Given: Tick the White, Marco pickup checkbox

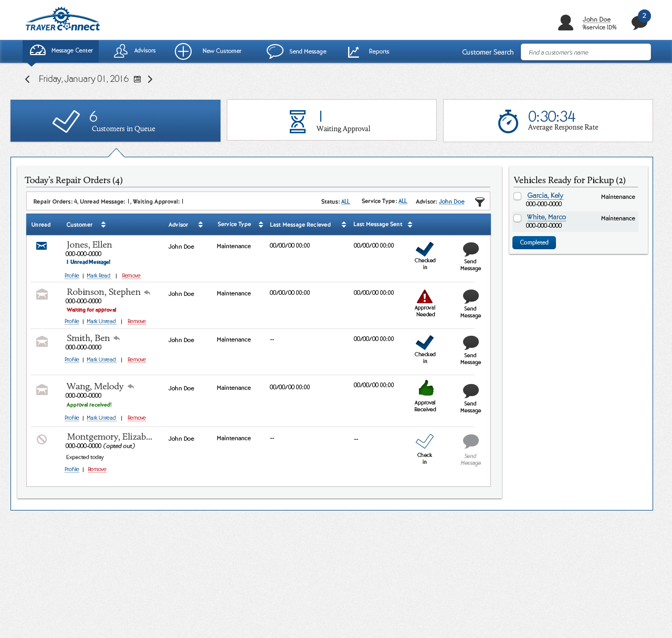Looking at the screenshot, I should tap(518, 218).
